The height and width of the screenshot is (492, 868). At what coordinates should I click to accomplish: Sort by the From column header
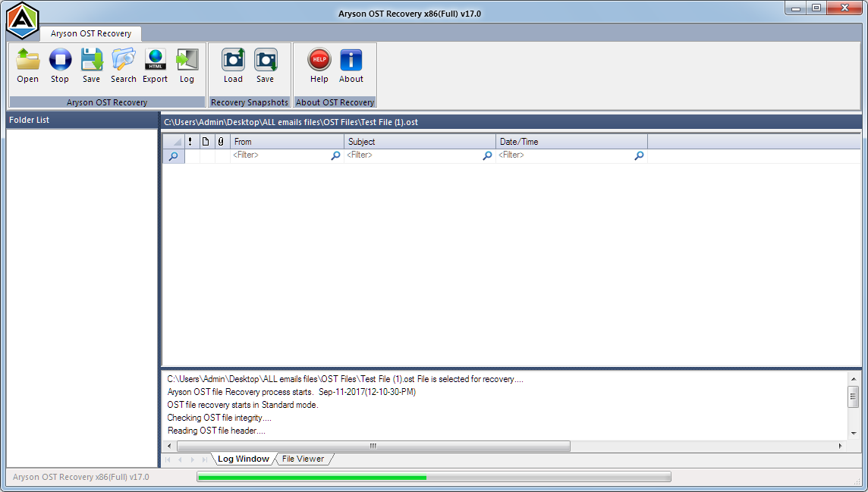[x=287, y=142]
